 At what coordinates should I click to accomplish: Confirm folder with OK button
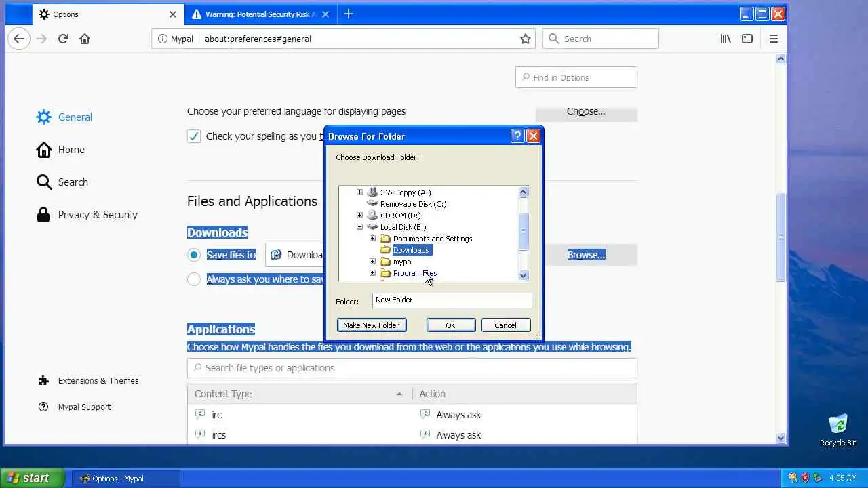[x=451, y=325]
